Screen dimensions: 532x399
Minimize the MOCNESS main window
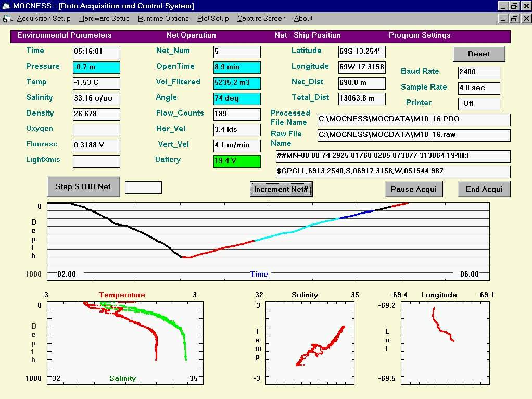tap(503, 6)
